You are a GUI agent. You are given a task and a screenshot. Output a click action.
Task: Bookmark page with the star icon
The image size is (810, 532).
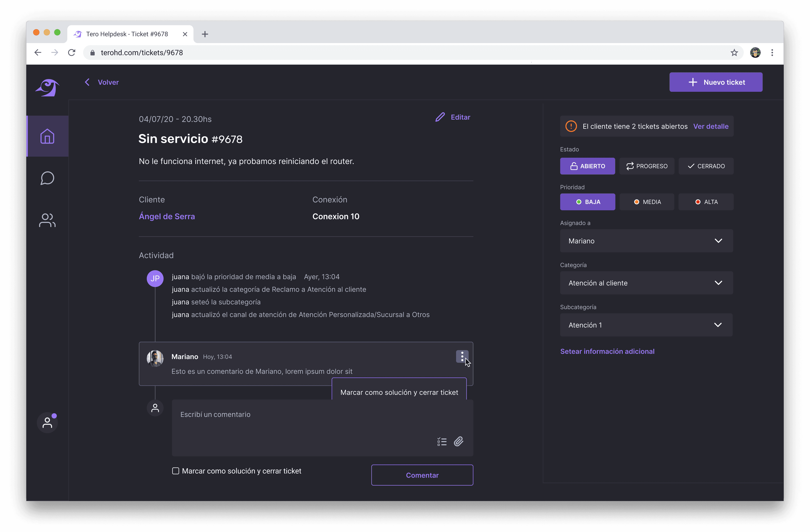click(734, 53)
